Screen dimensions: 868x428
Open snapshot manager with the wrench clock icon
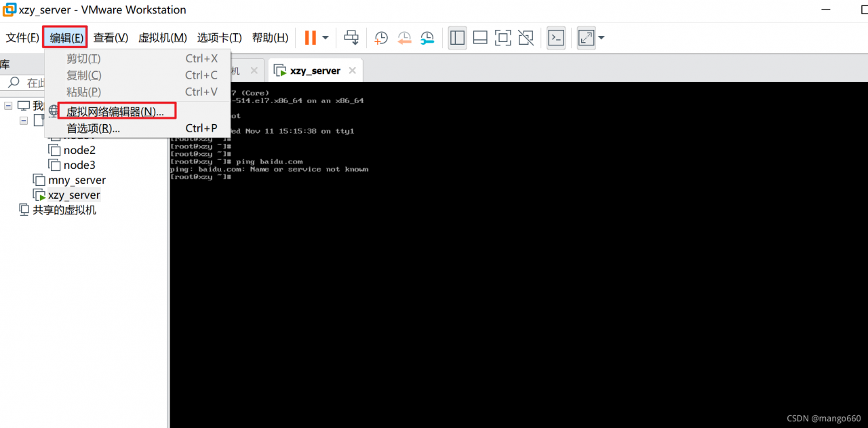pos(427,38)
